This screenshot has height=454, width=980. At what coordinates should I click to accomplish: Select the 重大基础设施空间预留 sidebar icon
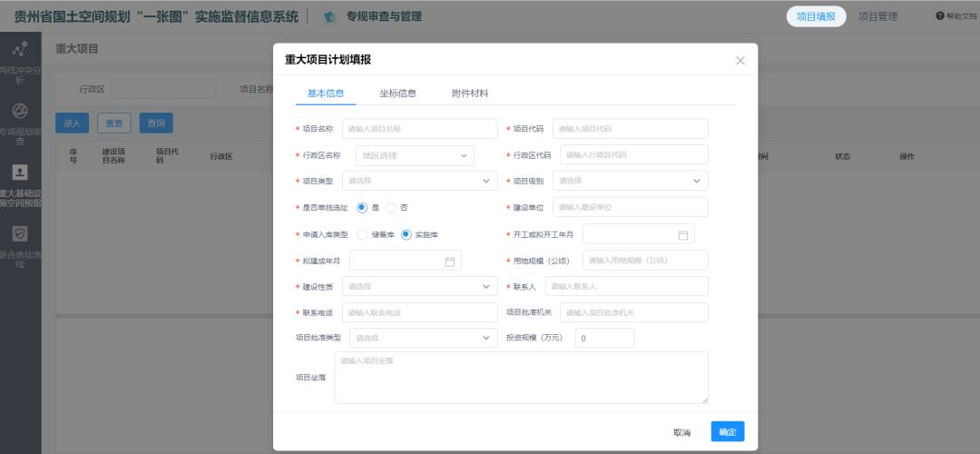(20, 173)
